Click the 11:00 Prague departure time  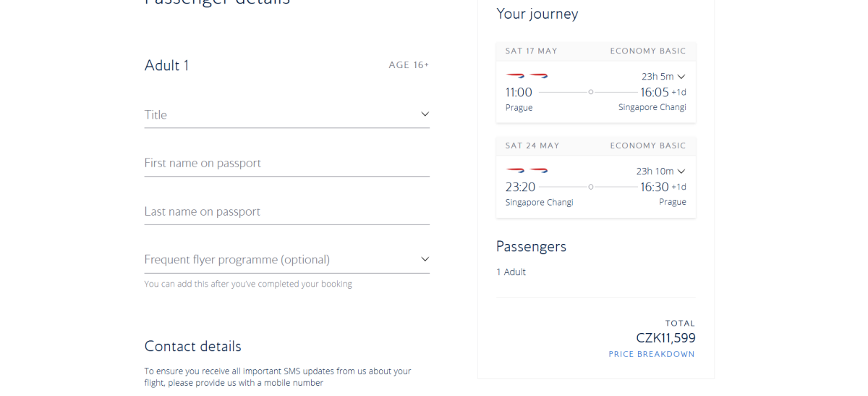click(x=519, y=92)
